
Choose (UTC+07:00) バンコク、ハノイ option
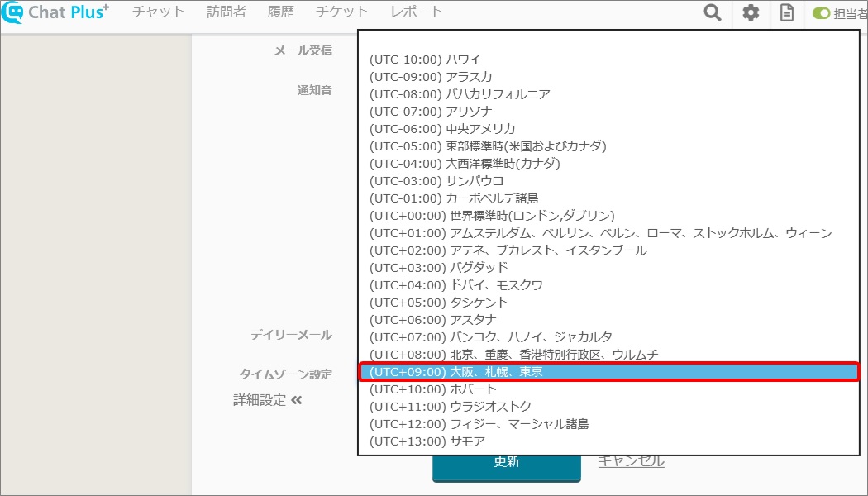tap(608, 337)
